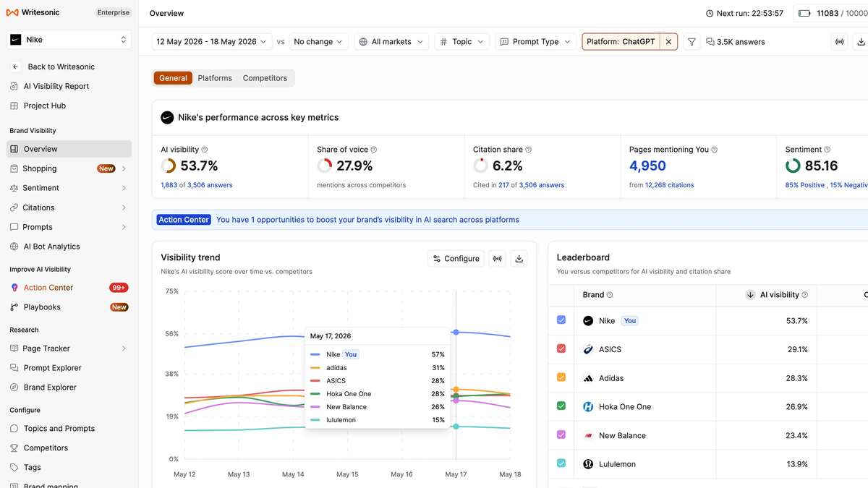The width and height of the screenshot is (868, 488).
Task: Click the 3.5K answers indicator
Action: pos(736,42)
